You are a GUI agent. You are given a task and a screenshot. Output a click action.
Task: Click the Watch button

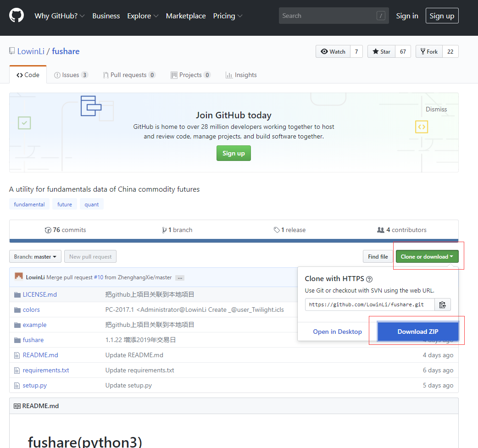[333, 51]
